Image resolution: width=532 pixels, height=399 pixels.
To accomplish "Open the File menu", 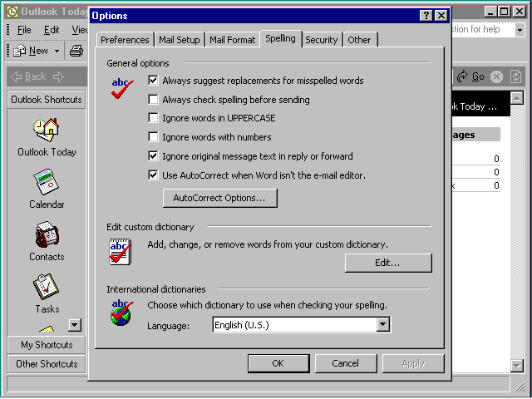I will (x=24, y=30).
